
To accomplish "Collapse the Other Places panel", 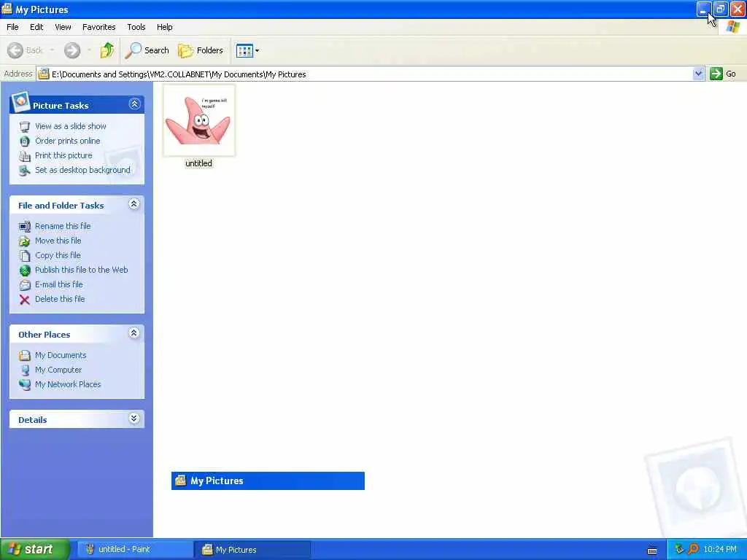I will [x=134, y=332].
